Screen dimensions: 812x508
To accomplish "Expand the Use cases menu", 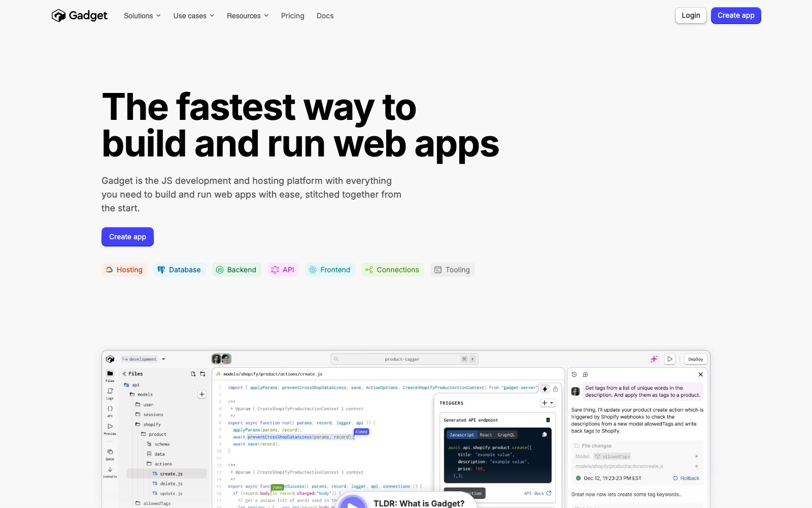I will 194,16.
